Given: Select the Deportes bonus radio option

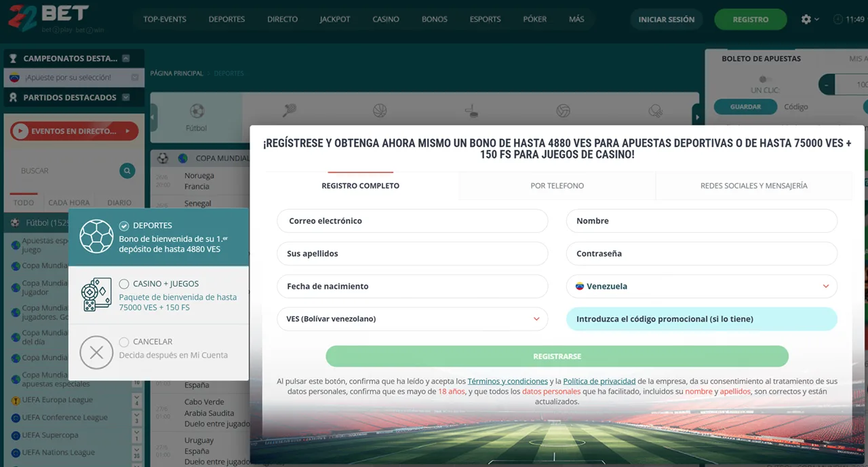Looking at the screenshot, I should point(123,225).
